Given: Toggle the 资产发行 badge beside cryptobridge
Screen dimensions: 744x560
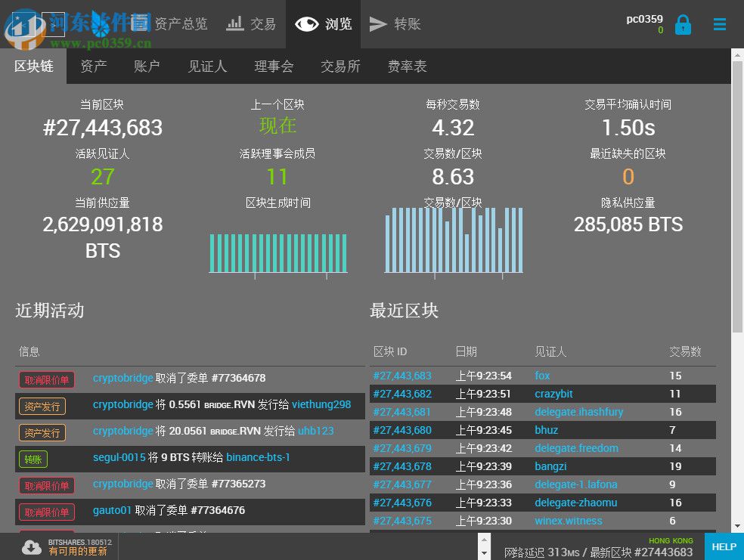Looking at the screenshot, I should click(x=42, y=405).
